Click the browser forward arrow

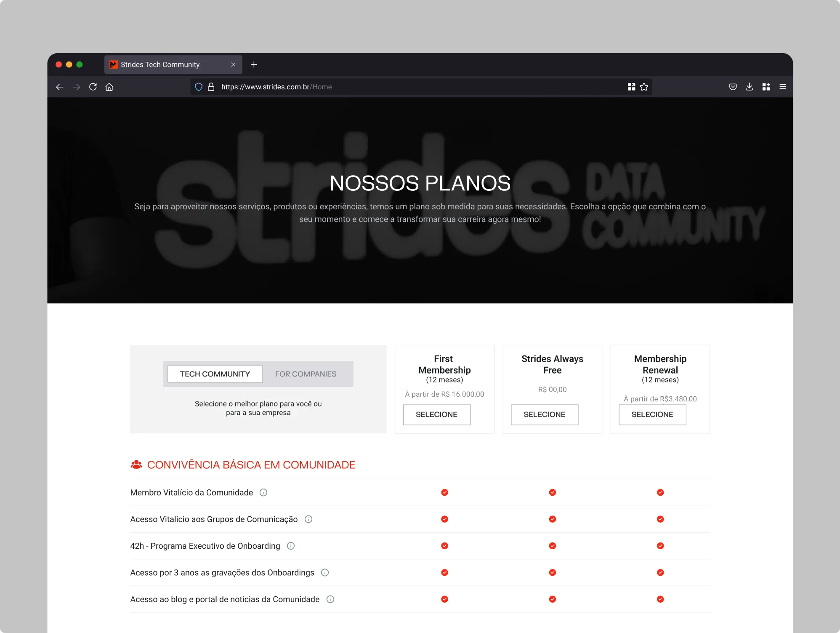pos(76,87)
